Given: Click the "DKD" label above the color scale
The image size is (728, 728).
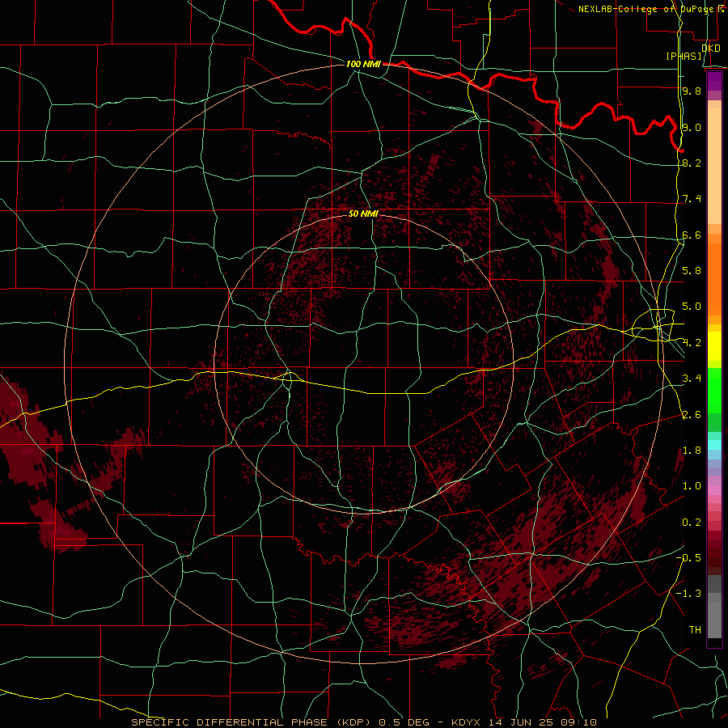Looking at the screenshot, I should (711, 48).
